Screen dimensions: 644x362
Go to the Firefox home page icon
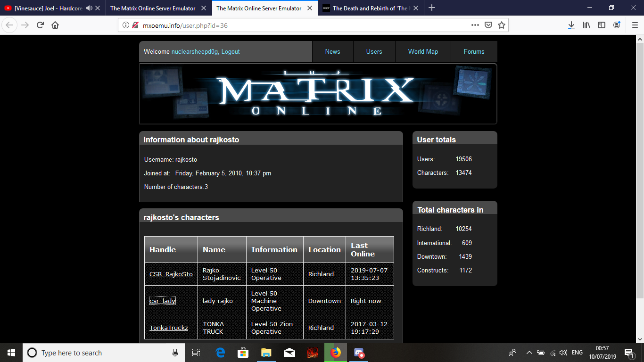click(x=55, y=25)
